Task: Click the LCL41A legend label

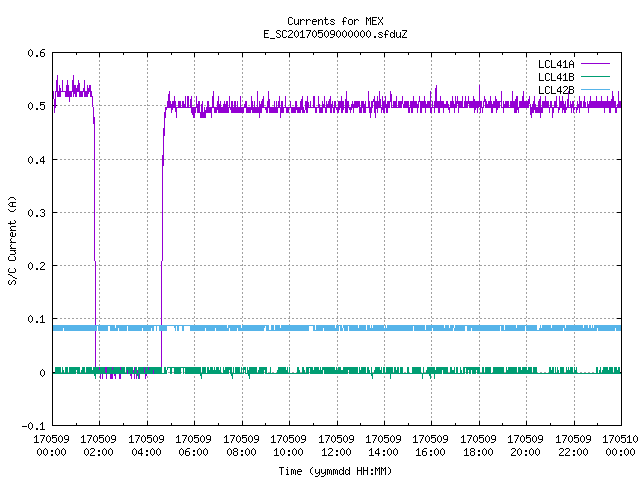Action: click(x=556, y=64)
